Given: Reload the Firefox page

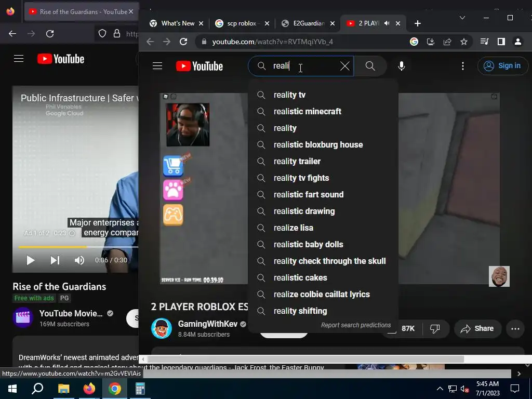Looking at the screenshot, I should coord(50,34).
